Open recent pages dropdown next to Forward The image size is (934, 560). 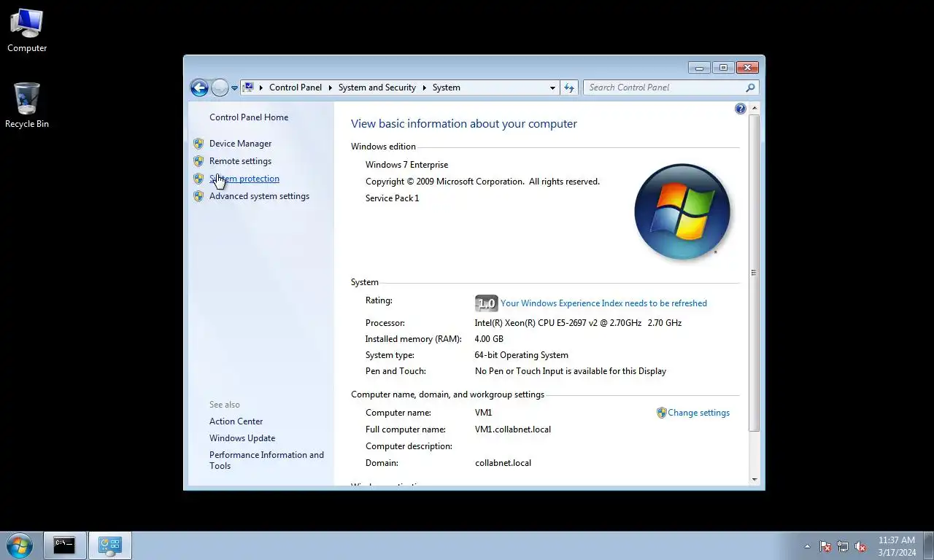pos(234,87)
